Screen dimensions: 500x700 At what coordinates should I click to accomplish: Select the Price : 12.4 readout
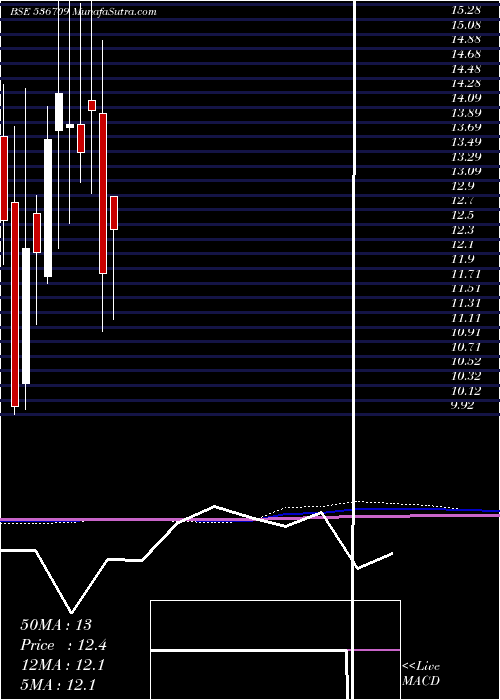coord(63,645)
